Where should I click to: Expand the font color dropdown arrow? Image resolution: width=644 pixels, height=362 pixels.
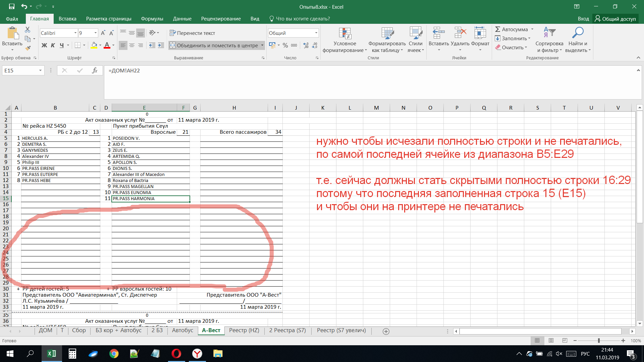113,45
